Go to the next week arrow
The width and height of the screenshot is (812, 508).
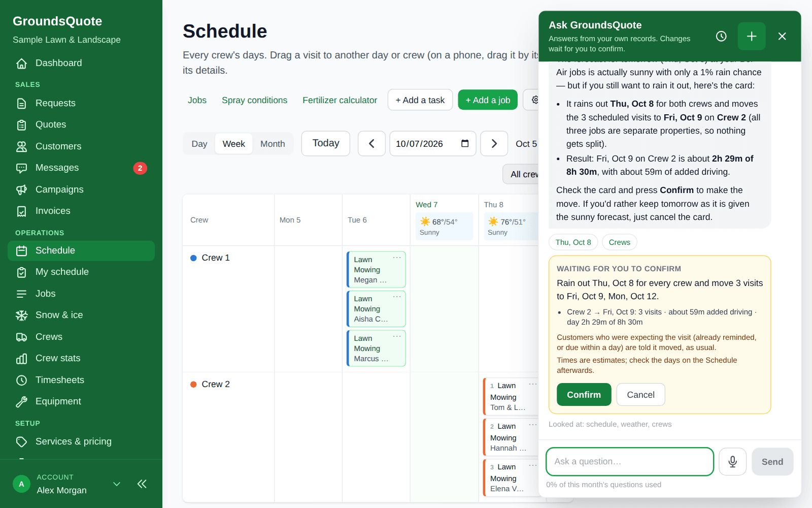494,144
